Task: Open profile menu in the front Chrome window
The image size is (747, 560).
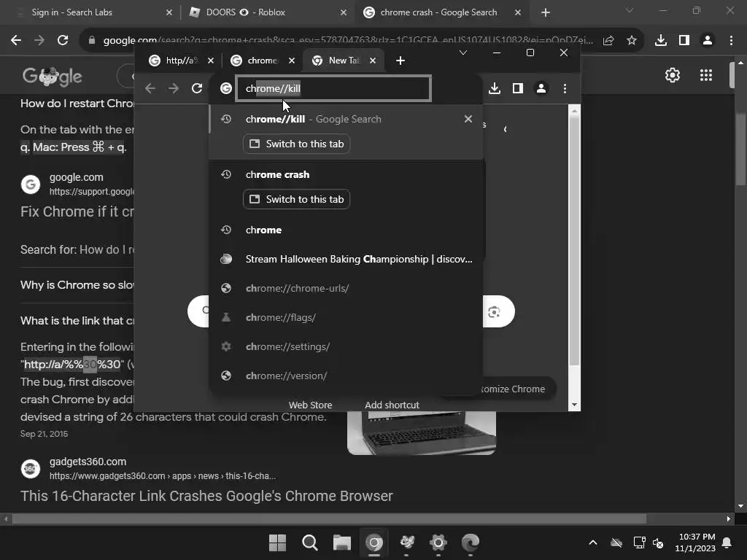Action: [541, 88]
